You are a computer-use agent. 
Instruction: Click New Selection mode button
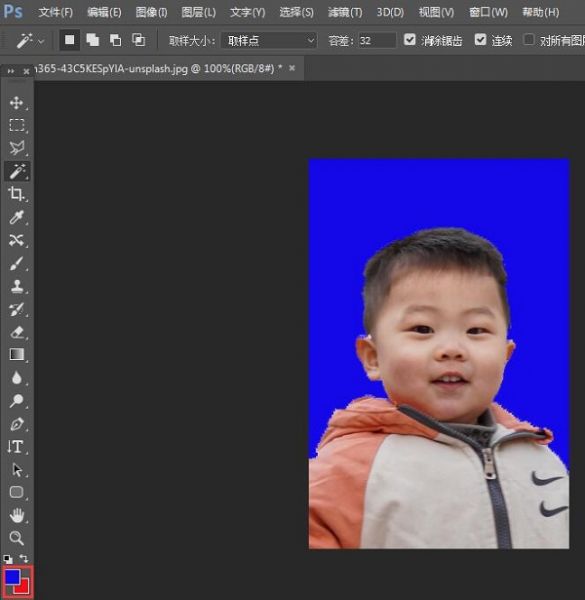70,40
